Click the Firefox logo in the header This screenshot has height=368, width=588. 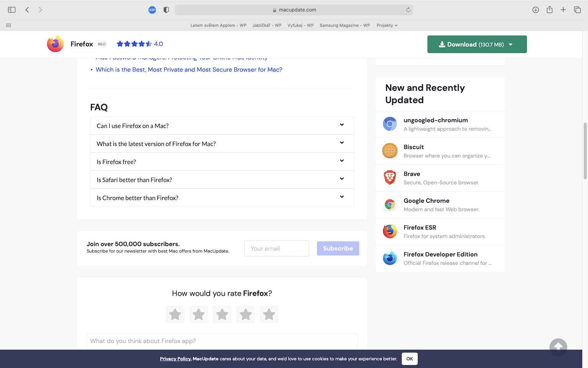pyautogui.click(x=55, y=43)
